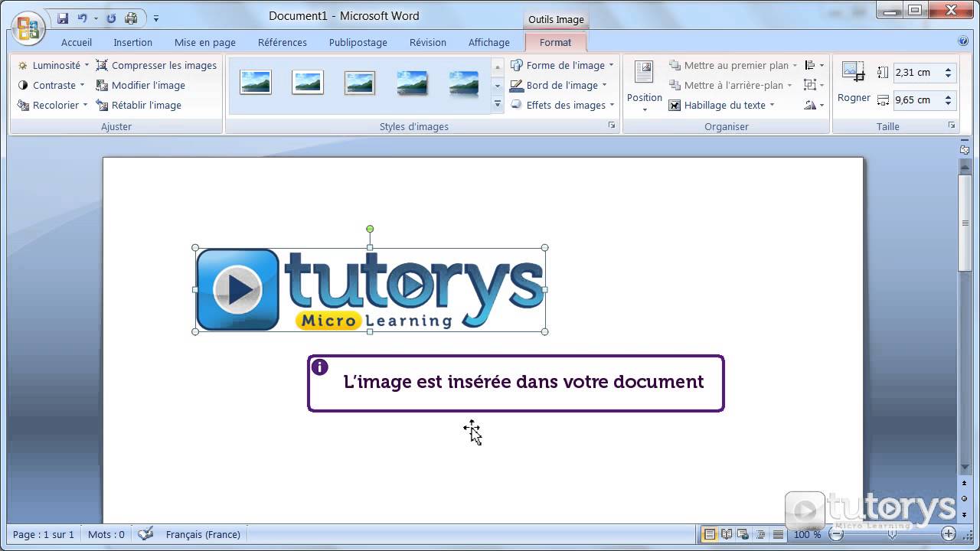Switch to Outline view
This screenshot has width=980, height=551.
761,534
